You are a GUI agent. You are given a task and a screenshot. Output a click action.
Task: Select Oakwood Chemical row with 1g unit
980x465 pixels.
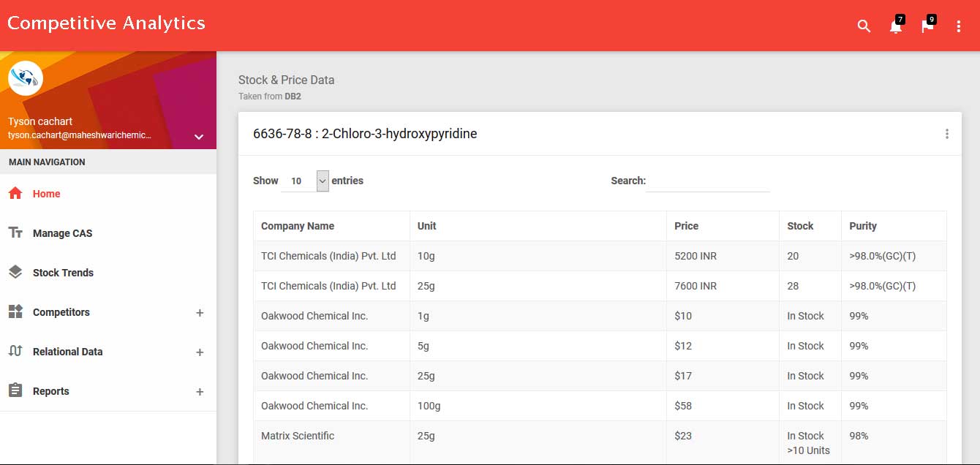pos(600,316)
